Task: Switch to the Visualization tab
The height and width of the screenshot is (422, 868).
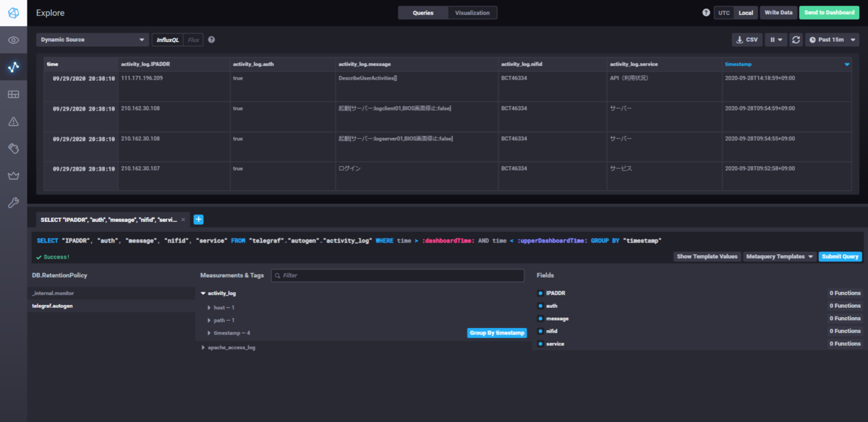Action: (x=472, y=13)
